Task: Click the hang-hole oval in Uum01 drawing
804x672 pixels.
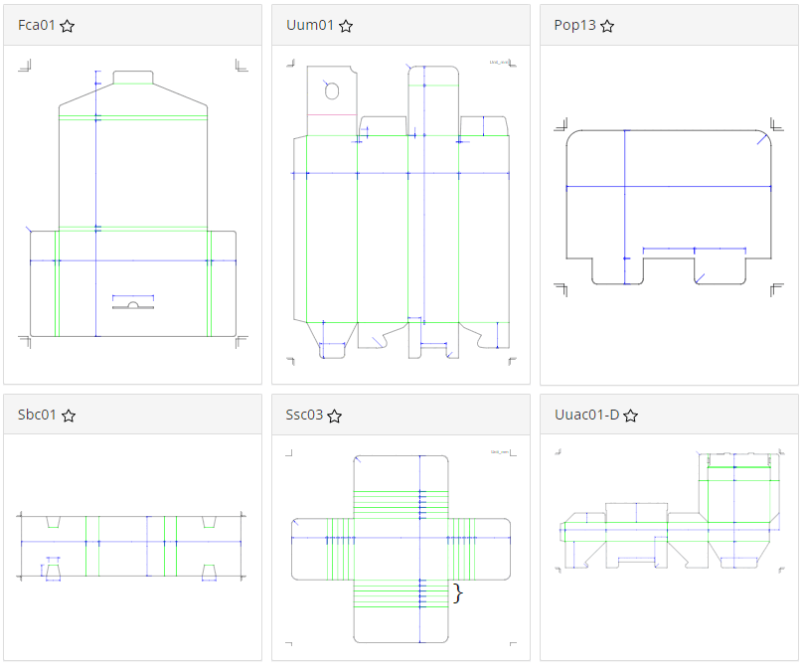Action: (333, 91)
